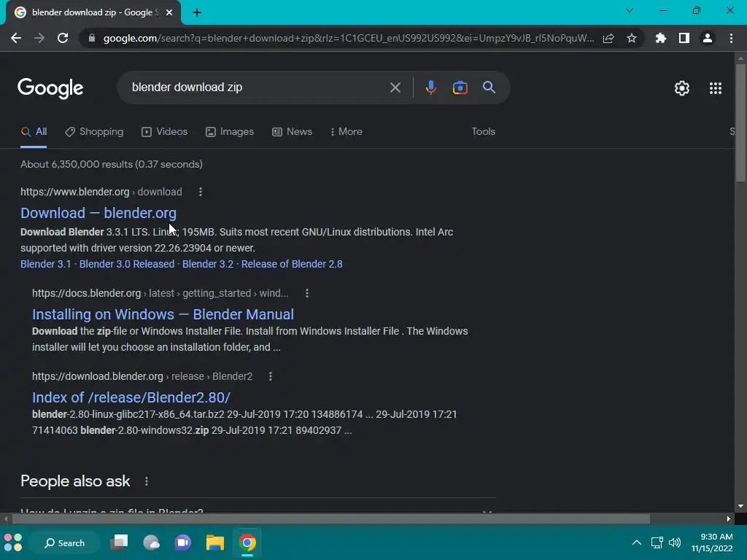The width and height of the screenshot is (747, 560).
Task: Open a new tab with plus button
Action: pyautogui.click(x=197, y=12)
